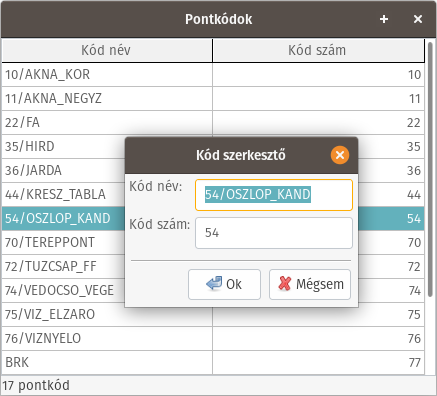Select the 35/HIRD code name
This screenshot has width=437, height=396.
[x=29, y=147]
